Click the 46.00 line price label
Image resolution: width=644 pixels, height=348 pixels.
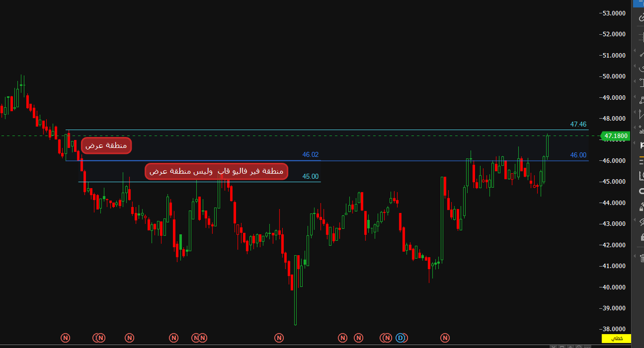coord(578,155)
